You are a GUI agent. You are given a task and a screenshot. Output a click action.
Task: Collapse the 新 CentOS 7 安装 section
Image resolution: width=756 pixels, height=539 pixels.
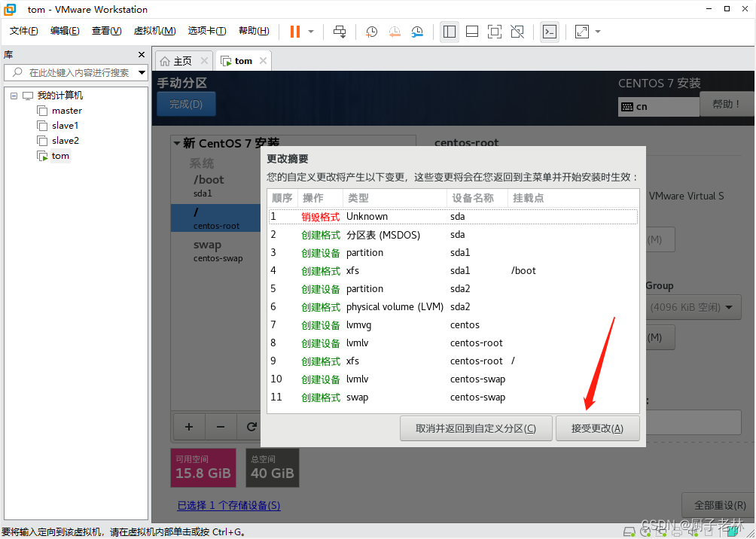point(177,143)
